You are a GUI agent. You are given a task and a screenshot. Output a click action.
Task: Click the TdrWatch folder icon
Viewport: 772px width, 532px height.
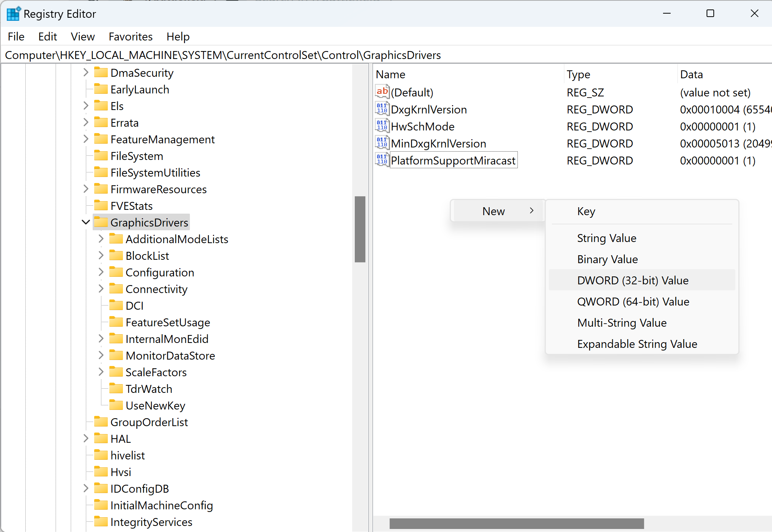click(116, 388)
